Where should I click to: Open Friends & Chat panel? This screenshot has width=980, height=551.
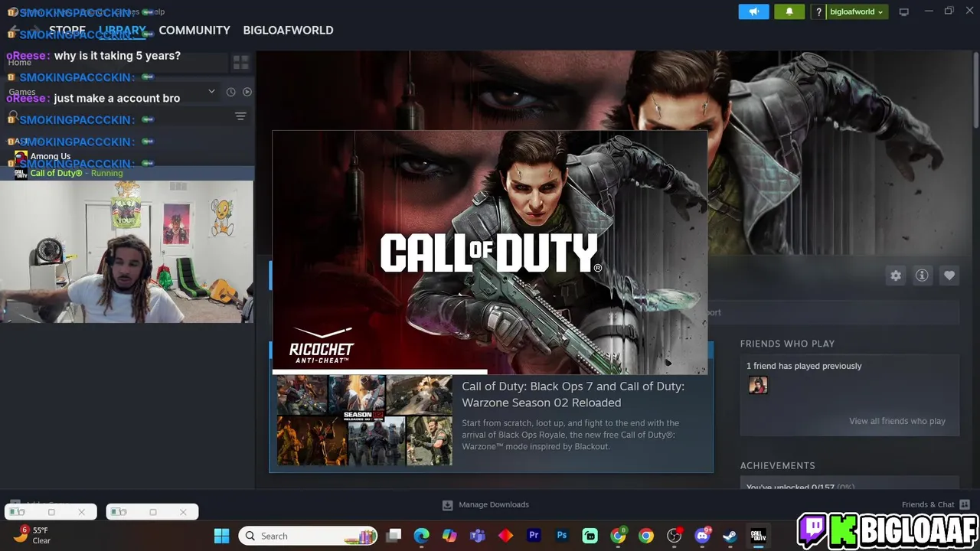[x=936, y=504]
